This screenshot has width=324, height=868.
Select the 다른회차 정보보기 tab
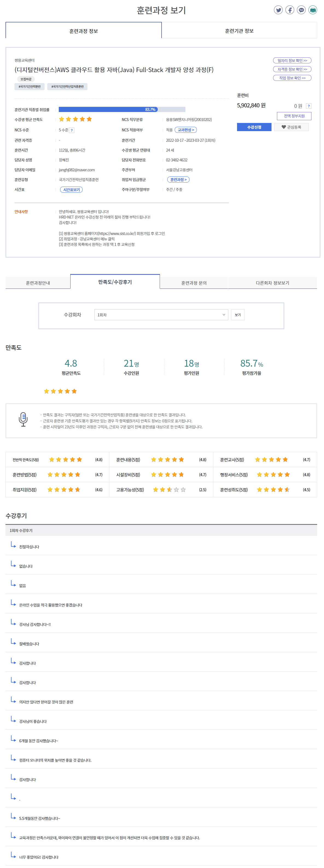click(x=272, y=283)
